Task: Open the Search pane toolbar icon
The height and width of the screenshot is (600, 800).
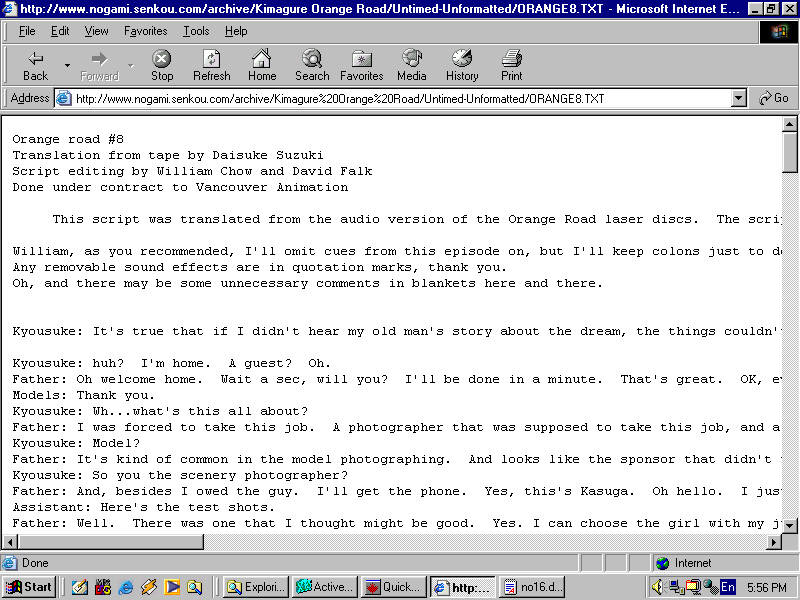Action: (312, 65)
